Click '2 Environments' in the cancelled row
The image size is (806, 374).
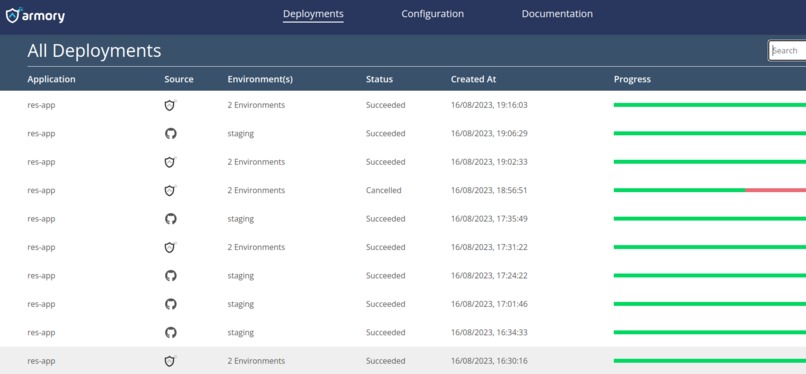256,190
